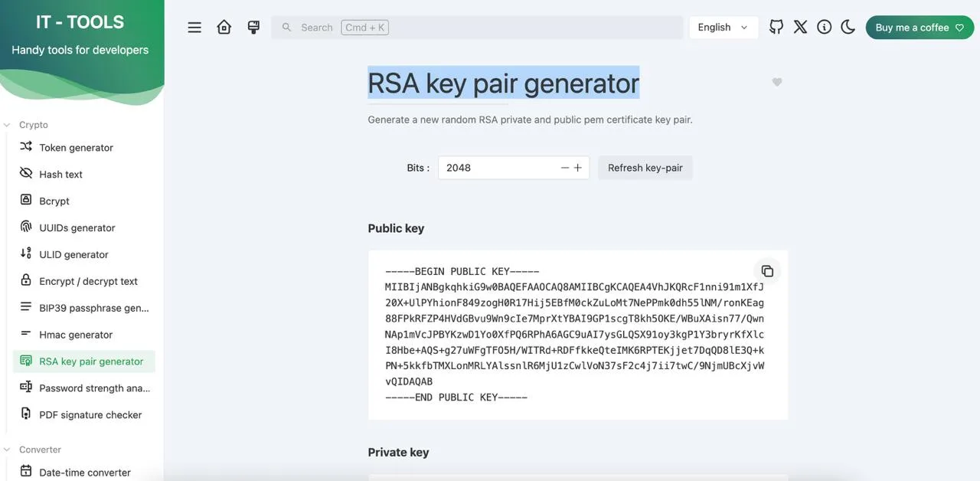Add RSA key pair generator to favorites

click(x=777, y=82)
